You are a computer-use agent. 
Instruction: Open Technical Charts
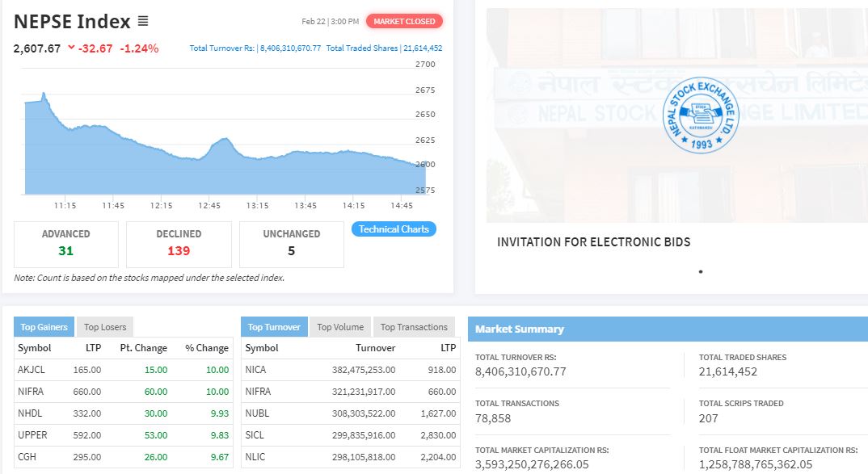click(394, 229)
